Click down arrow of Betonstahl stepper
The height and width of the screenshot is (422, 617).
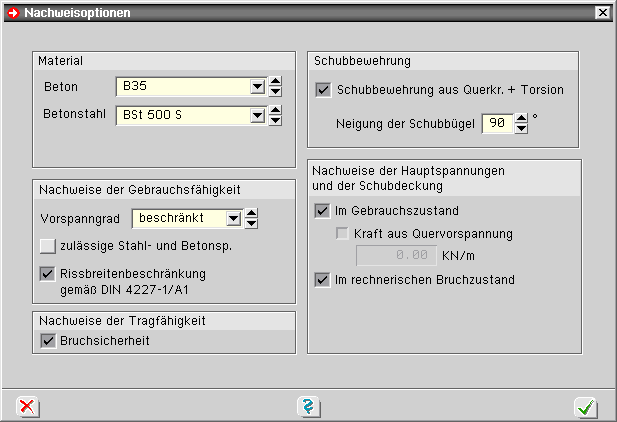tap(275, 121)
